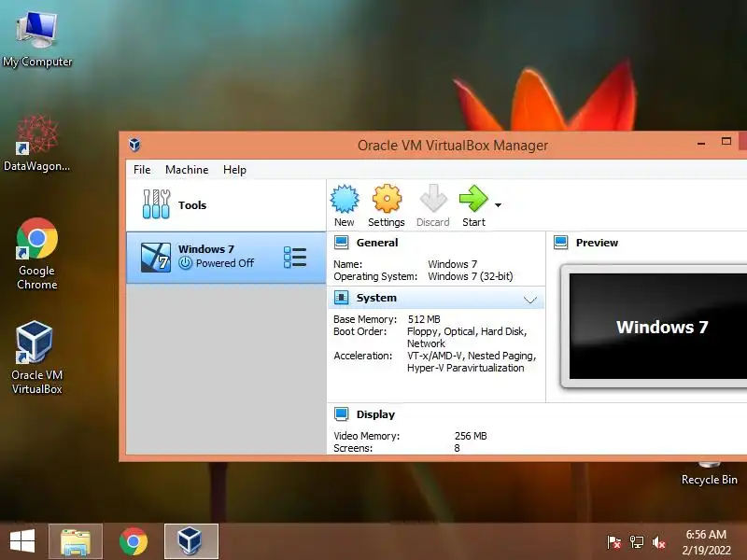
Task: Minimize the VirtualBox Manager window
Action: pos(701,143)
